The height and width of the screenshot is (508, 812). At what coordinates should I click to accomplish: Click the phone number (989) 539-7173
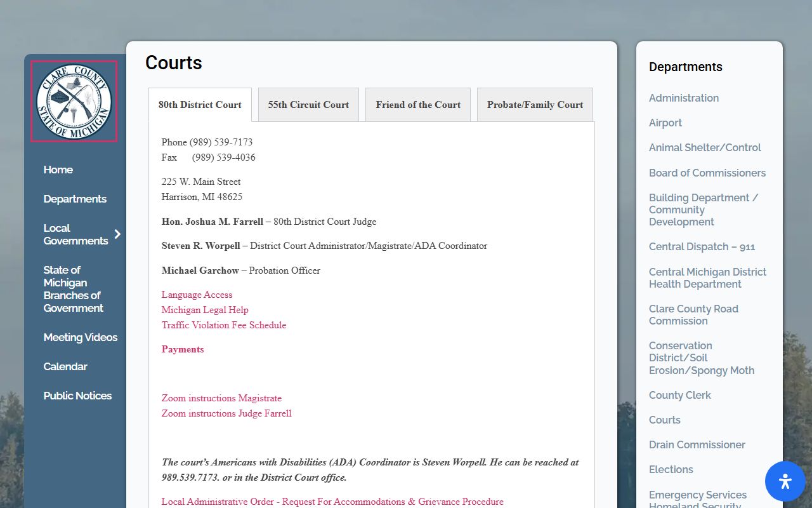click(221, 142)
